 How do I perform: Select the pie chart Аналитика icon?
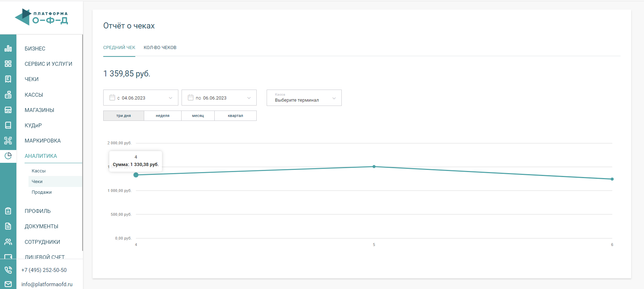coord(8,156)
